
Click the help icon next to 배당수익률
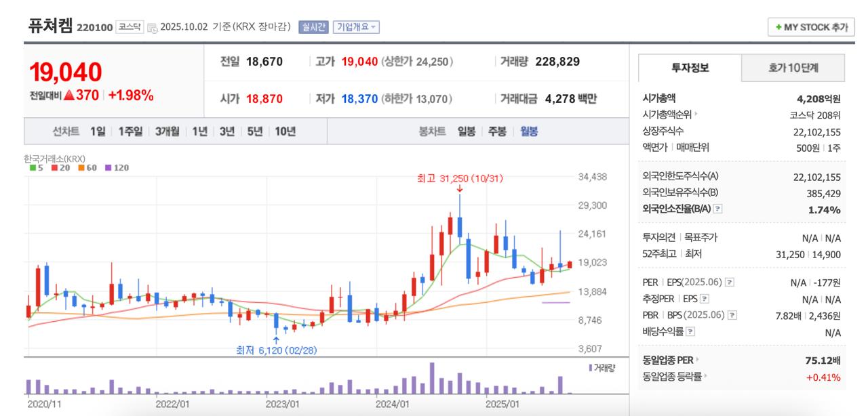pyautogui.click(x=690, y=332)
